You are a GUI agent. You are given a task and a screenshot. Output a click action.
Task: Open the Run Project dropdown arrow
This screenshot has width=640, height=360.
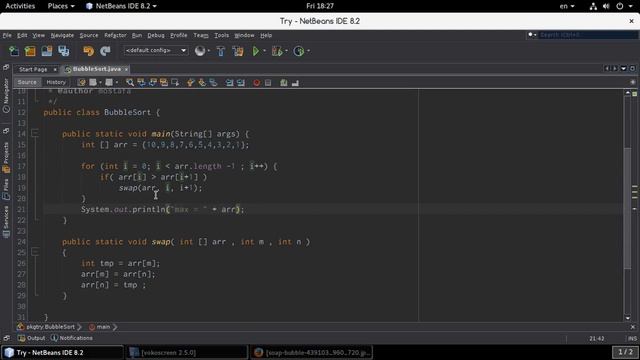tap(264, 51)
